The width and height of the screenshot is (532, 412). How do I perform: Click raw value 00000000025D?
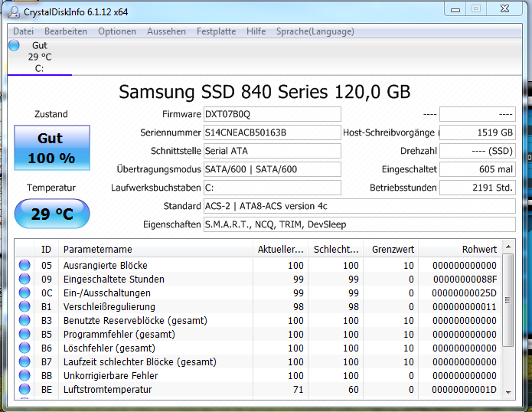(464, 293)
